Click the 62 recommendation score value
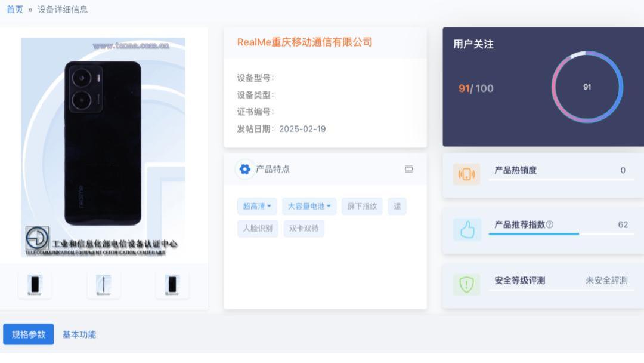 point(623,224)
